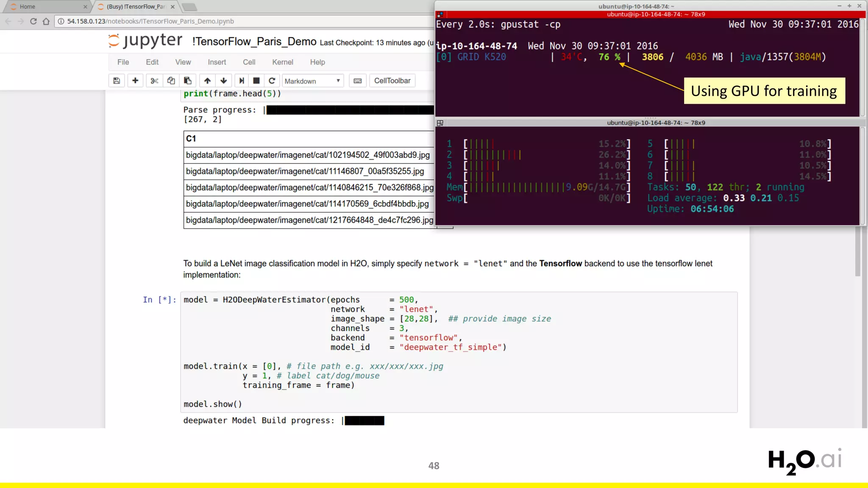
Task: Click the browser reload button
Action: point(33,21)
